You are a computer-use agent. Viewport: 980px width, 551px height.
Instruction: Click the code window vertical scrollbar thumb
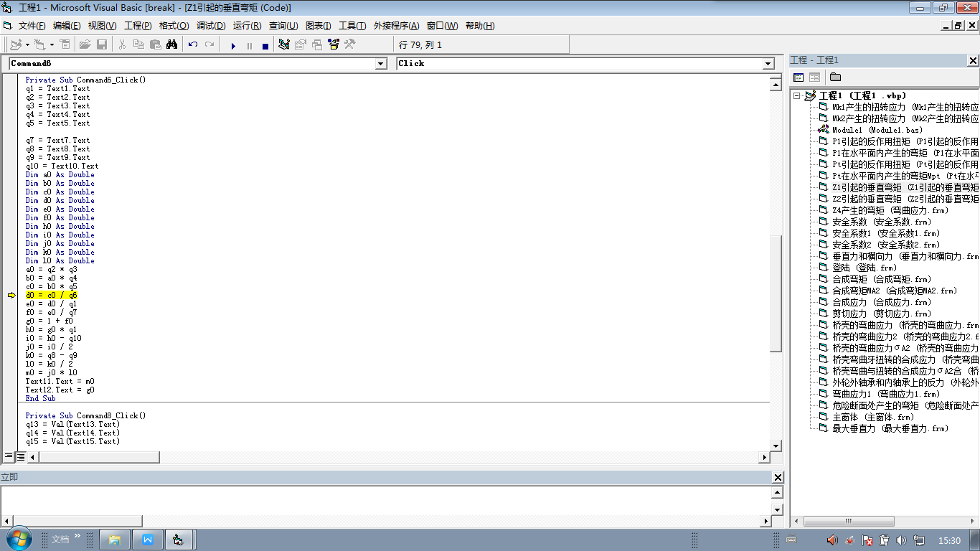[775, 293]
